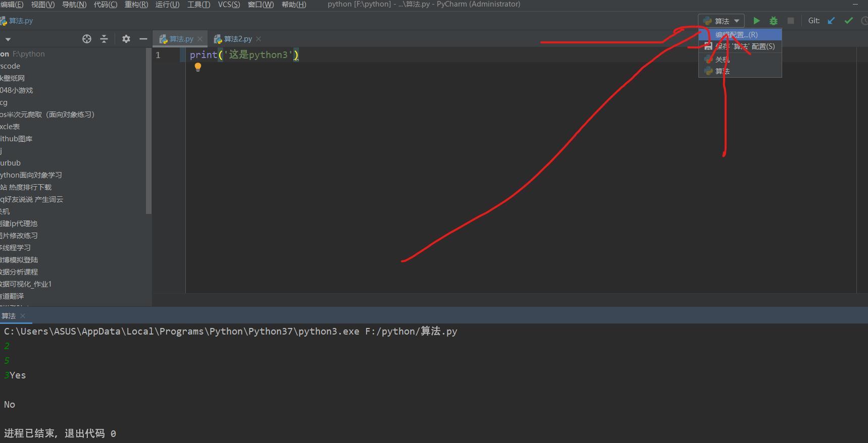Select the github图库 folder in project tree
The width and height of the screenshot is (868, 443).
coord(16,139)
